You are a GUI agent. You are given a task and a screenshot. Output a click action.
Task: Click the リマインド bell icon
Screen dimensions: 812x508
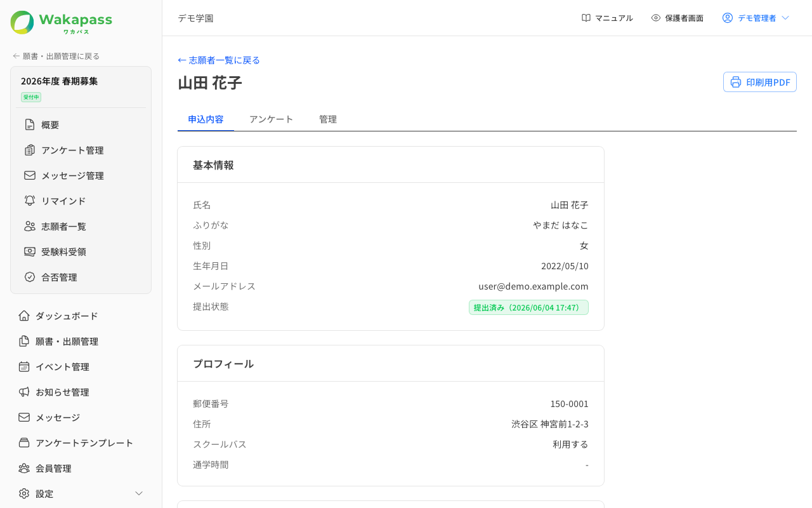30,201
